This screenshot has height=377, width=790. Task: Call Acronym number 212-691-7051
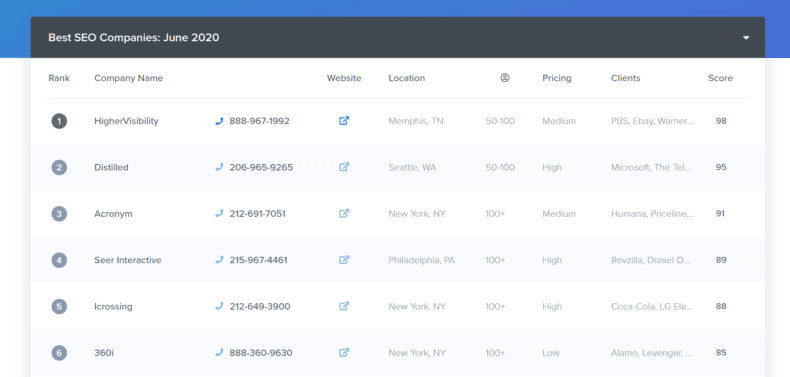257,214
